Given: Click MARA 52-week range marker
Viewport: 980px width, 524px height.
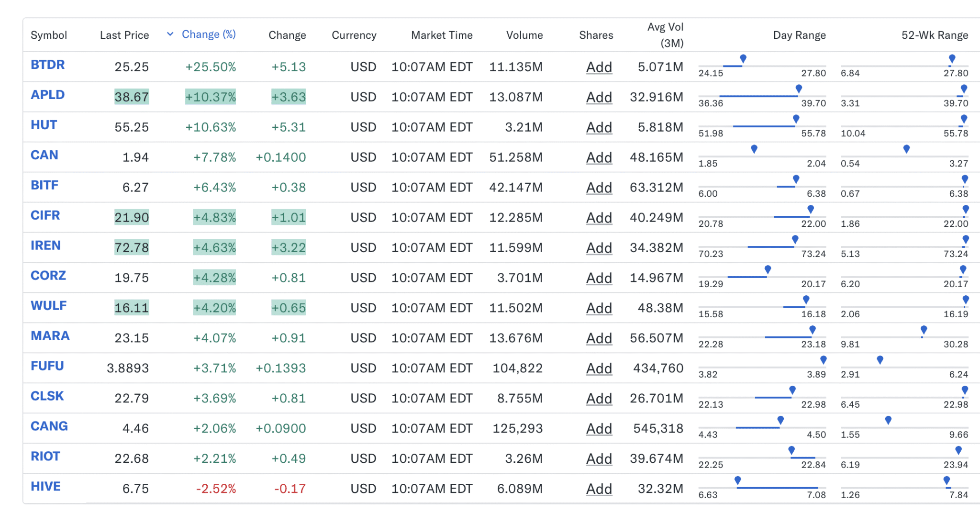Looking at the screenshot, I should [x=924, y=330].
